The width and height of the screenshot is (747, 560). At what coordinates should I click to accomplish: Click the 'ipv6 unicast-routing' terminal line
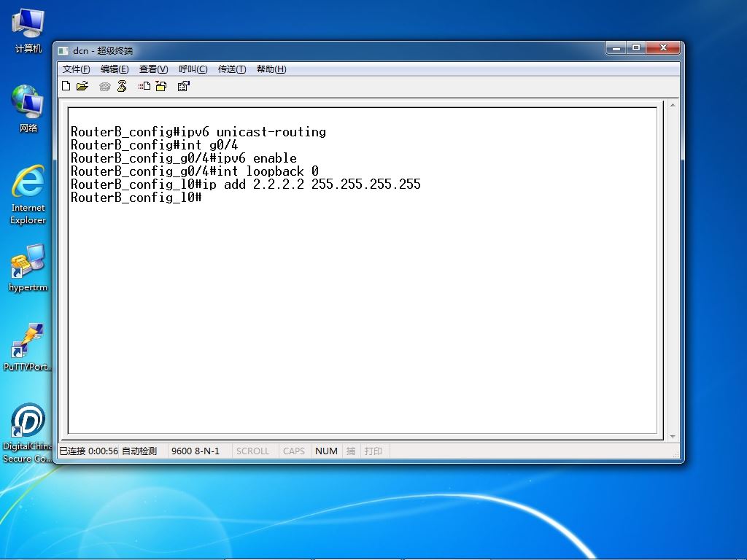pyautogui.click(x=198, y=132)
